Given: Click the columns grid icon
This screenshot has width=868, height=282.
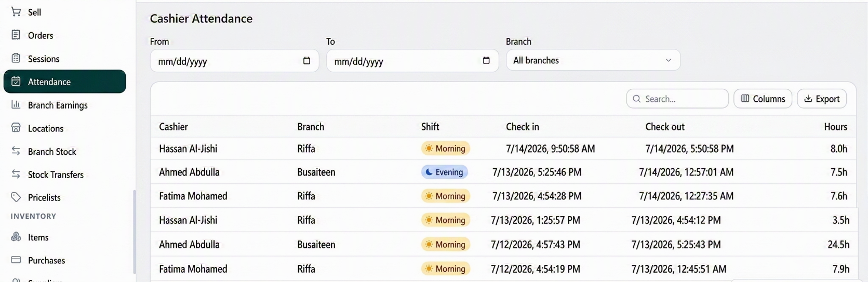Looking at the screenshot, I should 745,99.
